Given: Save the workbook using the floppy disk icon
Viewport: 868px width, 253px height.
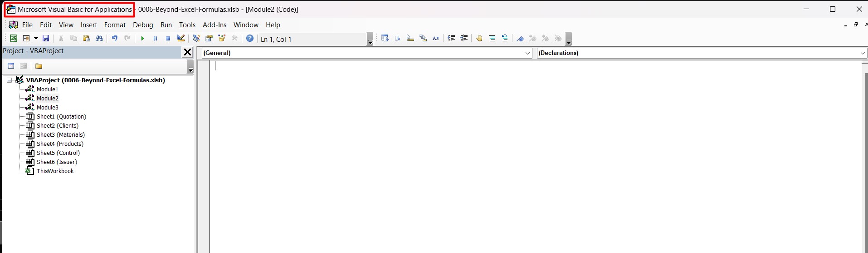Looking at the screenshot, I should [46, 39].
